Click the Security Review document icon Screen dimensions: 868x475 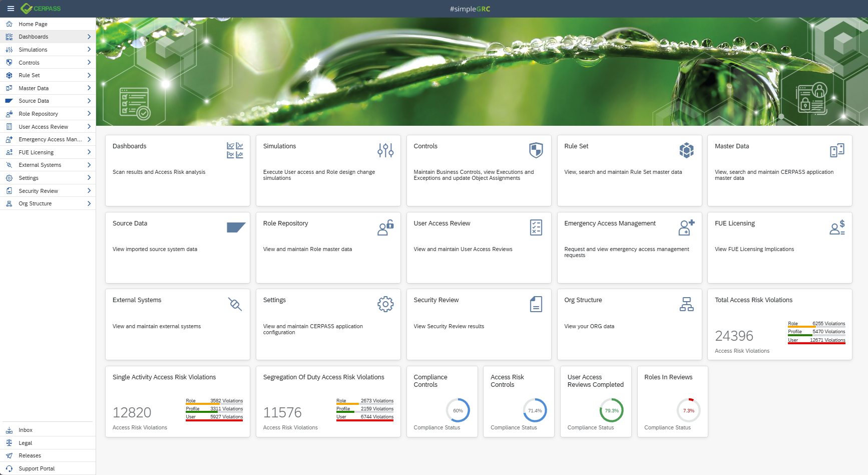click(x=536, y=304)
